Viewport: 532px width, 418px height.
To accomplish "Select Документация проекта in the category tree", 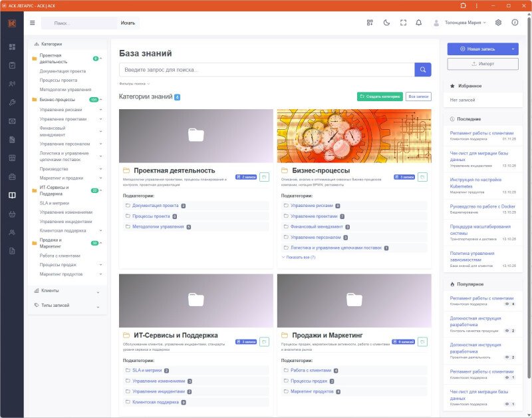I will click(63, 71).
